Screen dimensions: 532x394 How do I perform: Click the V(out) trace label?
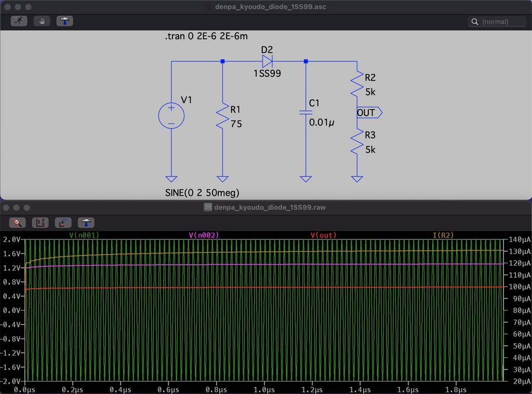[323, 235]
